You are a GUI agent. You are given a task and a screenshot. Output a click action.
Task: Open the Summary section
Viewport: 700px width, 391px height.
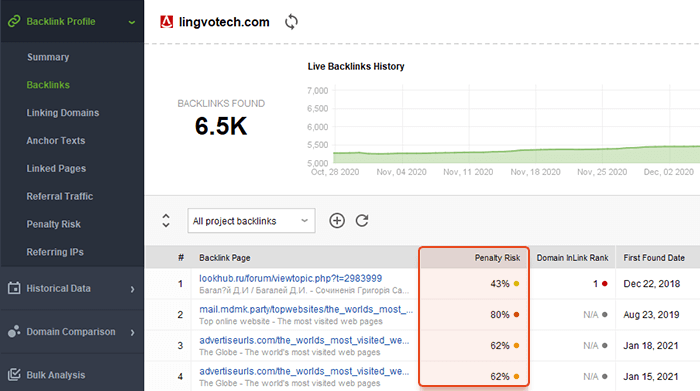(48, 57)
